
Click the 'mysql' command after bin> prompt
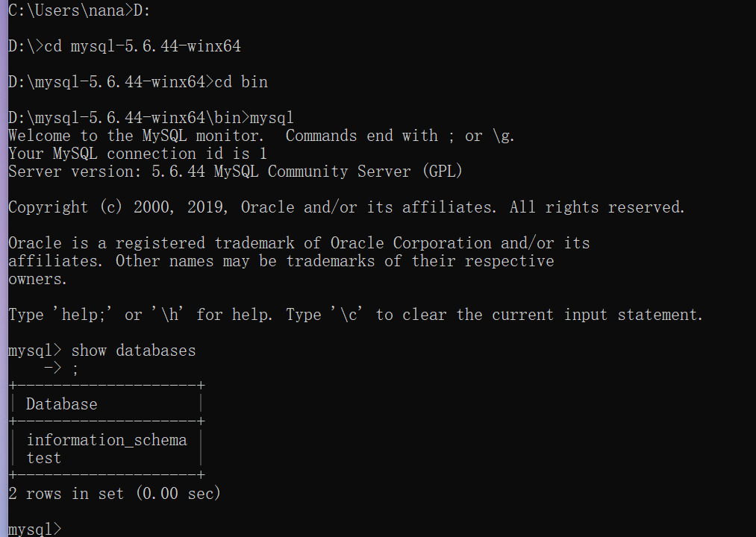272,118
